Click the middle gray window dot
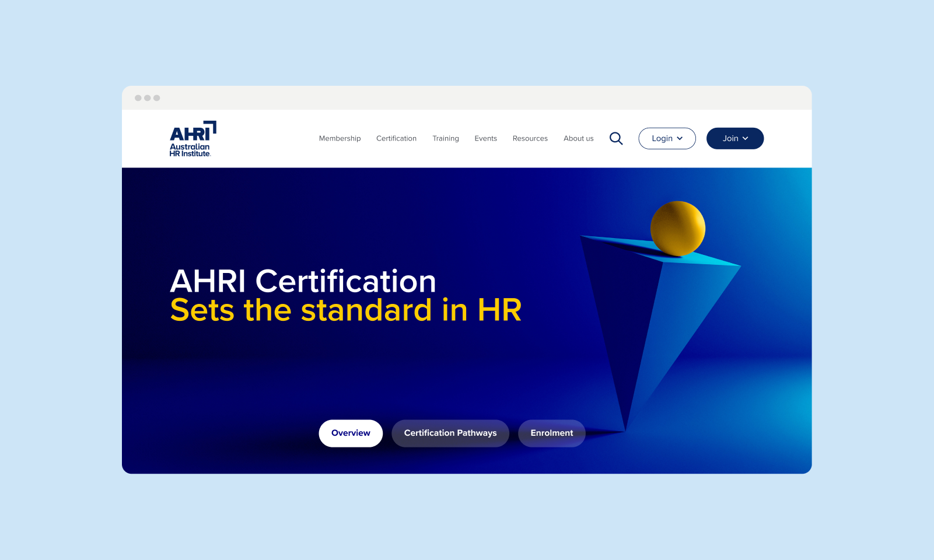Image resolution: width=934 pixels, height=560 pixels. tap(148, 98)
